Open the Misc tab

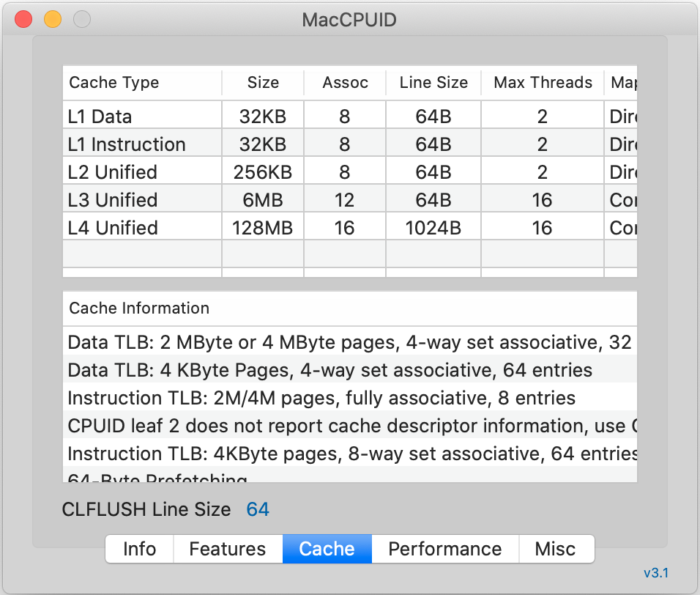point(556,549)
